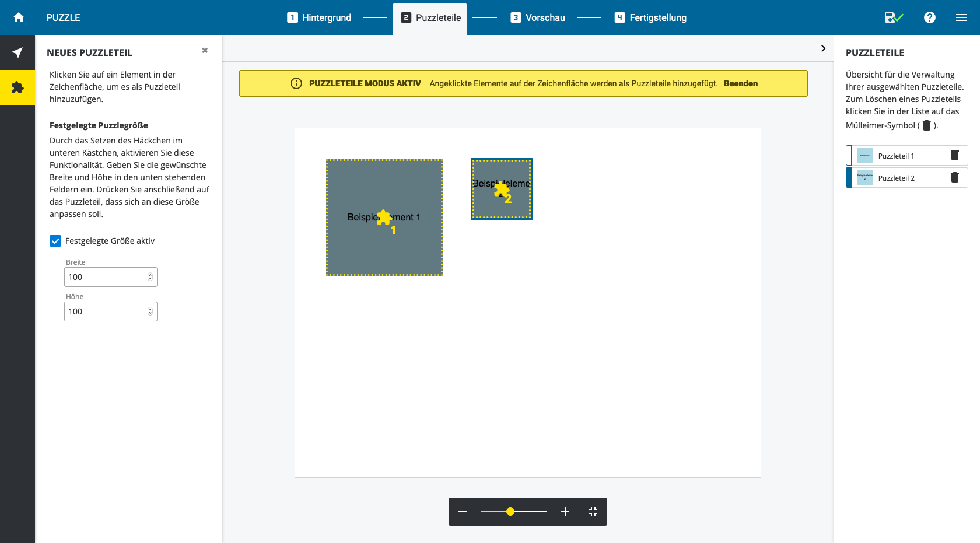Zoom in with the plus button

coord(565,512)
